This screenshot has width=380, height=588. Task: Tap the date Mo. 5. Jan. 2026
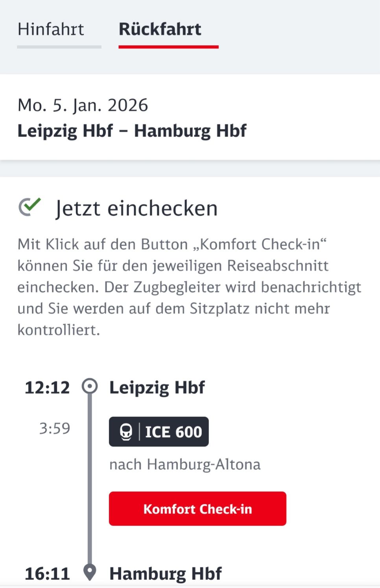(83, 105)
